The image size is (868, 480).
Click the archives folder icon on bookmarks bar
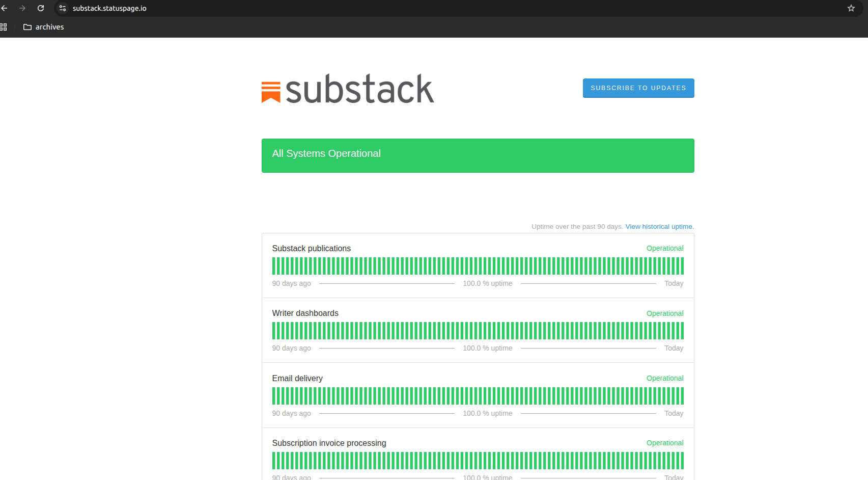click(26, 26)
